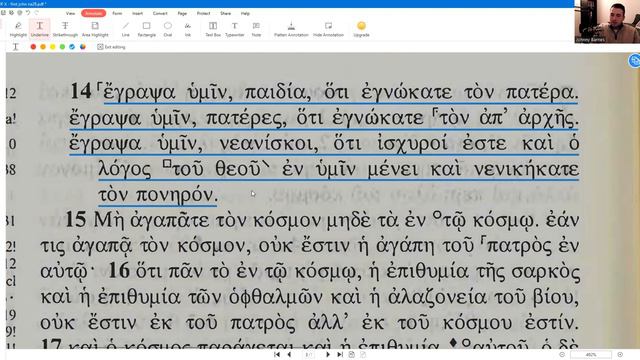Open the Form tab
The width and height of the screenshot is (640, 360).
[117, 13]
